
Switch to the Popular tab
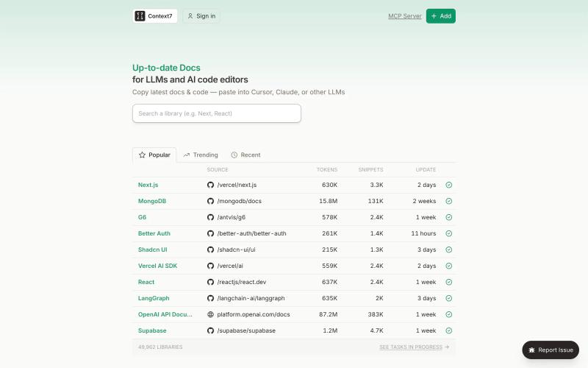(154, 155)
